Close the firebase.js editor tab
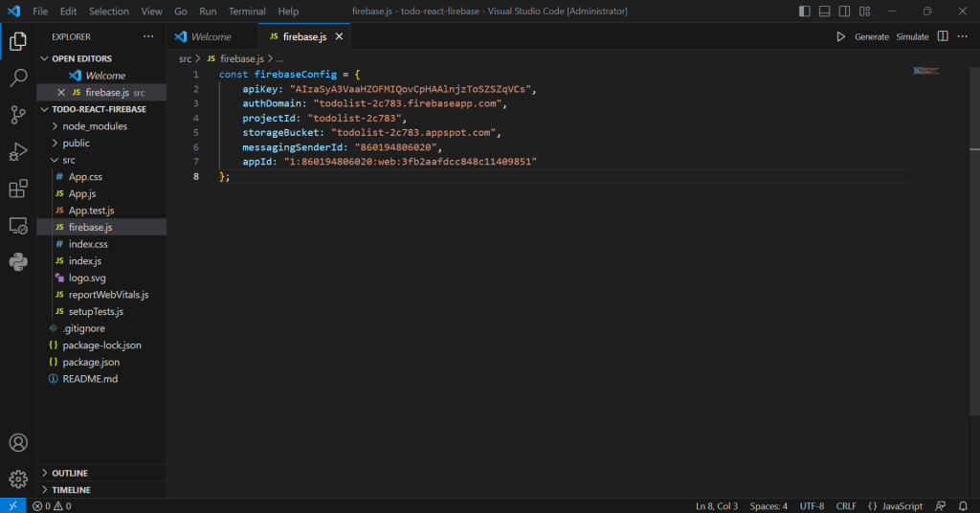The width and height of the screenshot is (980, 513). (x=339, y=37)
